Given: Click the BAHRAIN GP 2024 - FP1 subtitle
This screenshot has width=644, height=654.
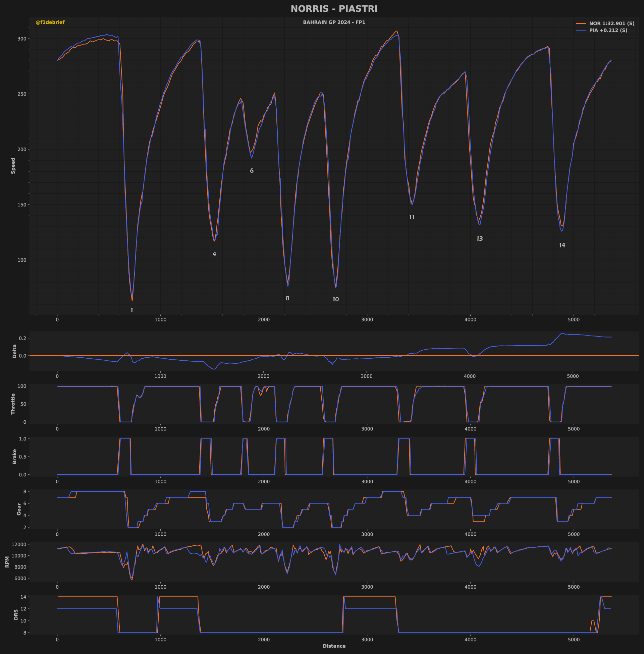Looking at the screenshot, I should [334, 22].
